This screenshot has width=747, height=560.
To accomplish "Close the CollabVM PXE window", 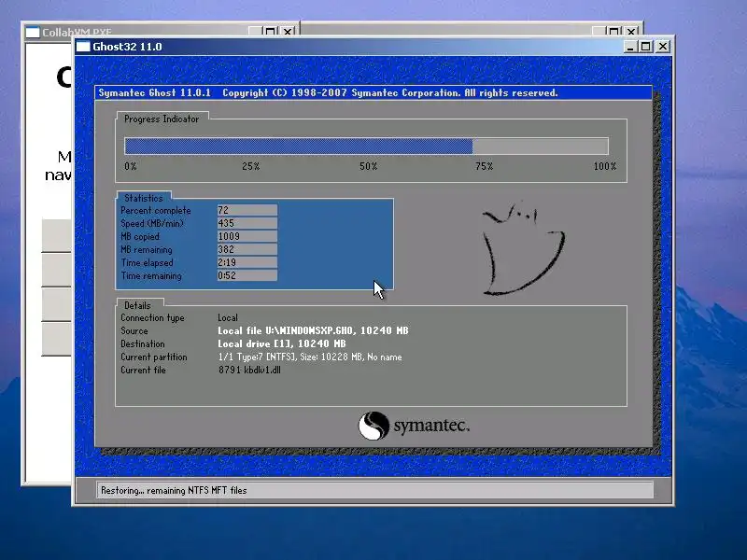I will [288, 32].
